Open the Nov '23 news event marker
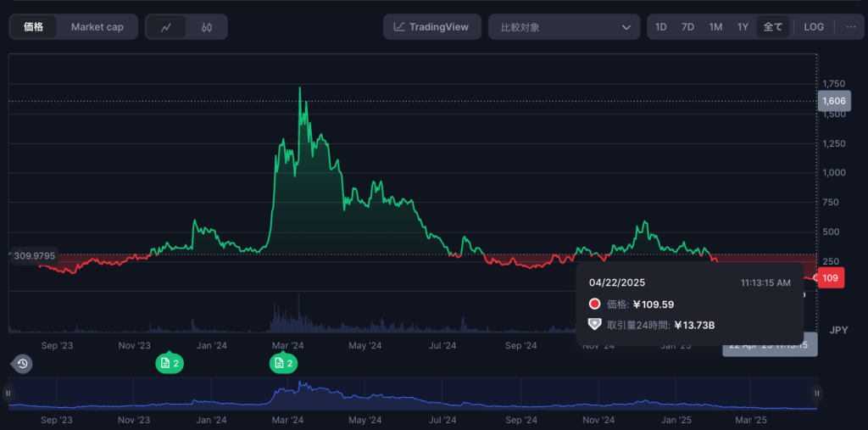 pyautogui.click(x=169, y=363)
